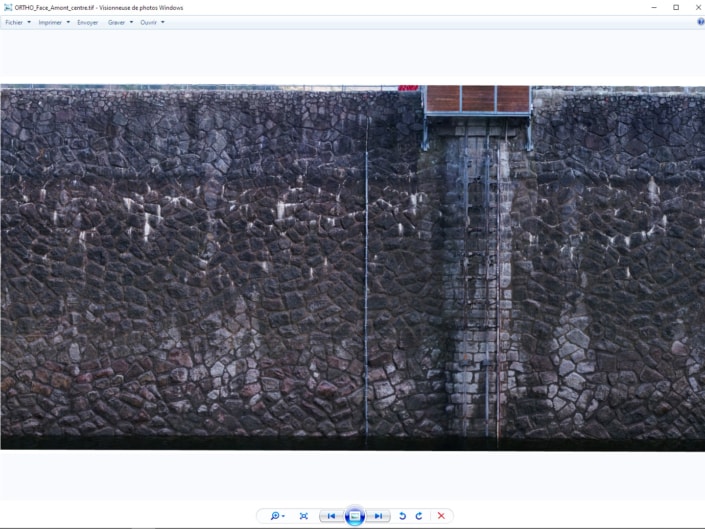Screen dimensions: 705x529
Task: Click the Envoyer button
Action: tap(88, 22)
